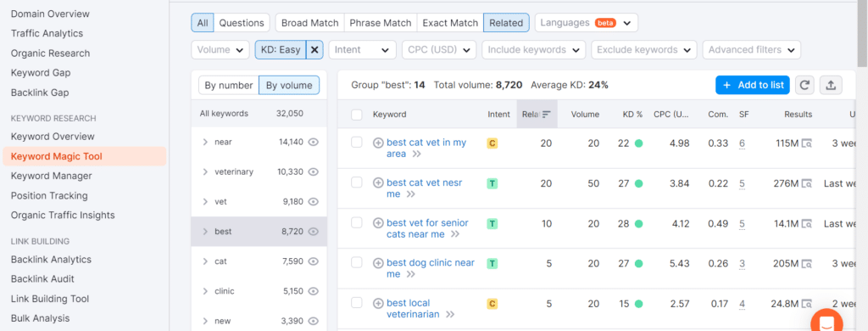The height and width of the screenshot is (331, 868).
Task: Click the Add to list button
Action: point(753,85)
